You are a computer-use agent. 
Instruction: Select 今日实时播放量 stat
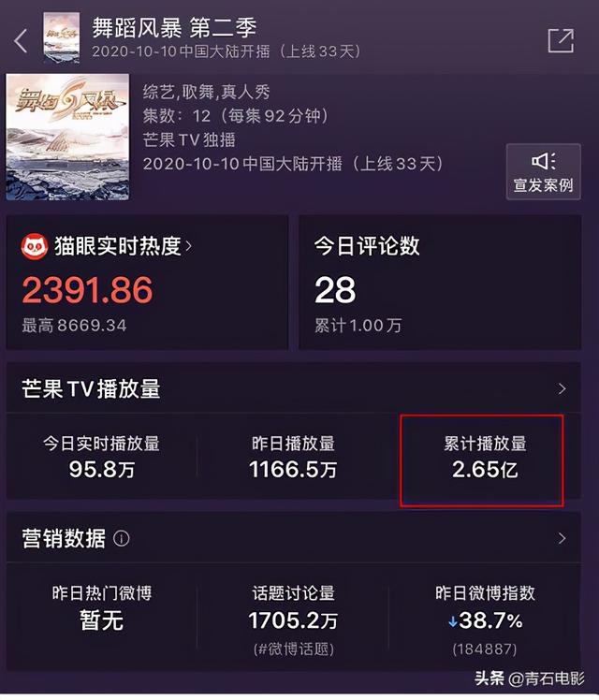click(x=102, y=457)
